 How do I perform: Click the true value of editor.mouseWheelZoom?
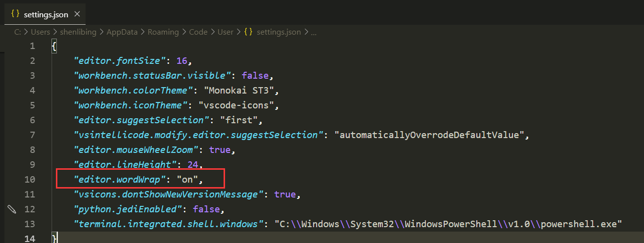point(219,149)
